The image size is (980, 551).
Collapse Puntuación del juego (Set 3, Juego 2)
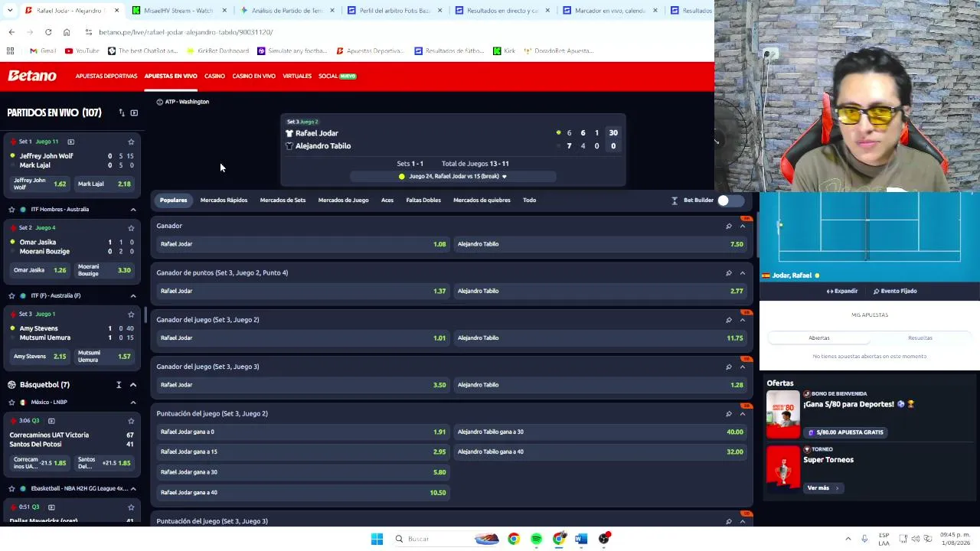(743, 414)
